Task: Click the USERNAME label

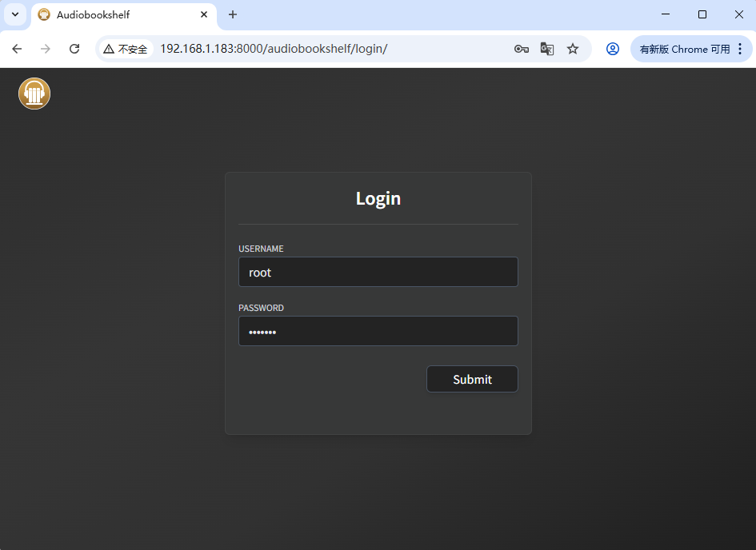Action: [x=261, y=249]
